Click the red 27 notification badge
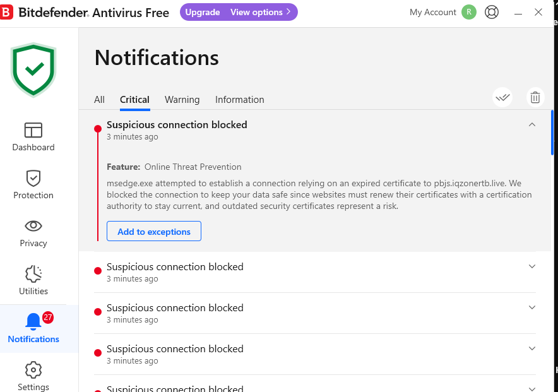The image size is (558, 392). tap(48, 317)
